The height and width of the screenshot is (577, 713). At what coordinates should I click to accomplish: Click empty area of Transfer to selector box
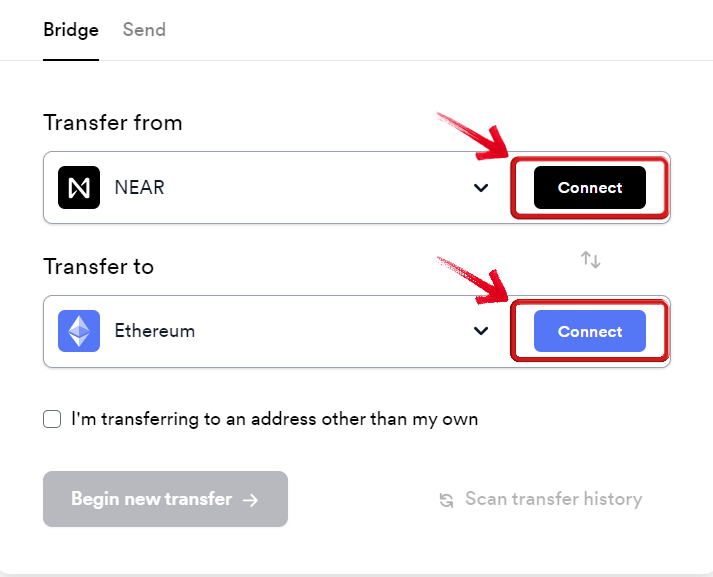[318, 331]
